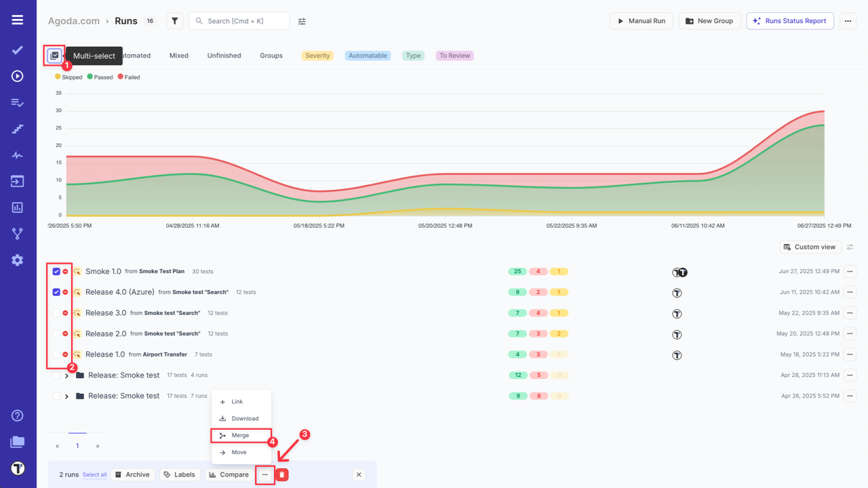
Task: Open the branching/version control sidebar icon
Action: click(17, 233)
